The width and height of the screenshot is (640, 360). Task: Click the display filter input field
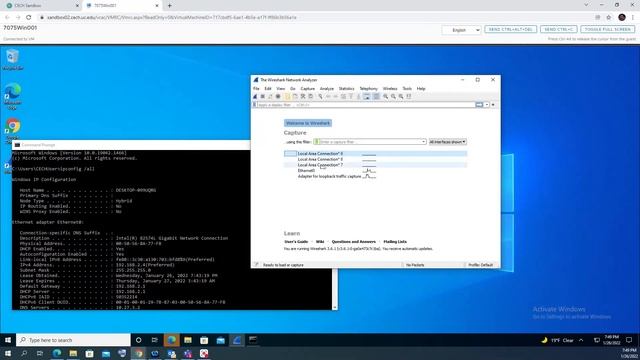coord(366,105)
